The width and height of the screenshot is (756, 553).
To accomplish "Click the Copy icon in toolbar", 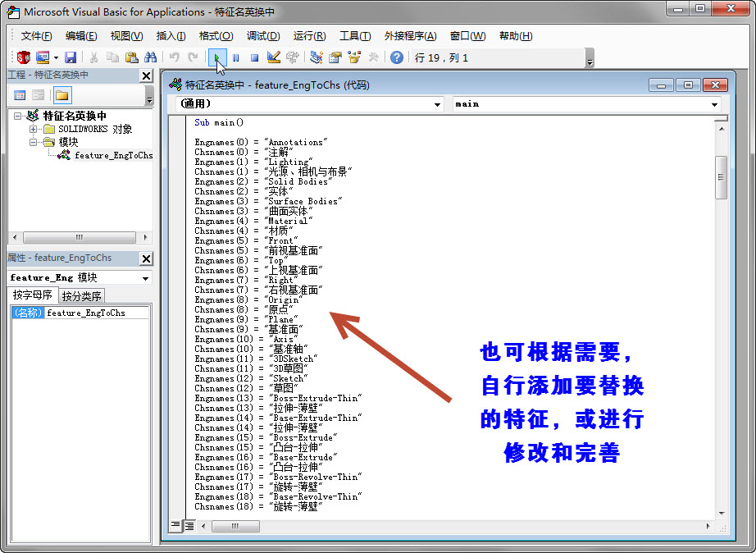I will pyautogui.click(x=112, y=57).
